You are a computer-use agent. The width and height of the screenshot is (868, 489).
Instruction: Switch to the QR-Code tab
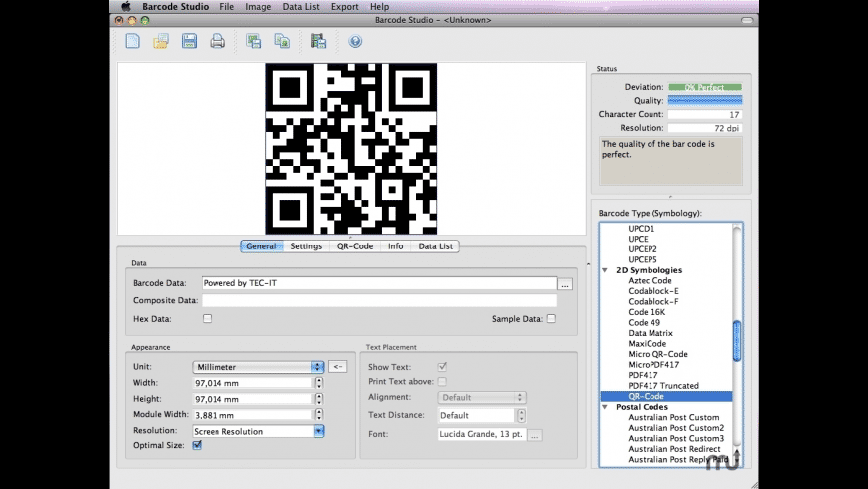(x=354, y=245)
